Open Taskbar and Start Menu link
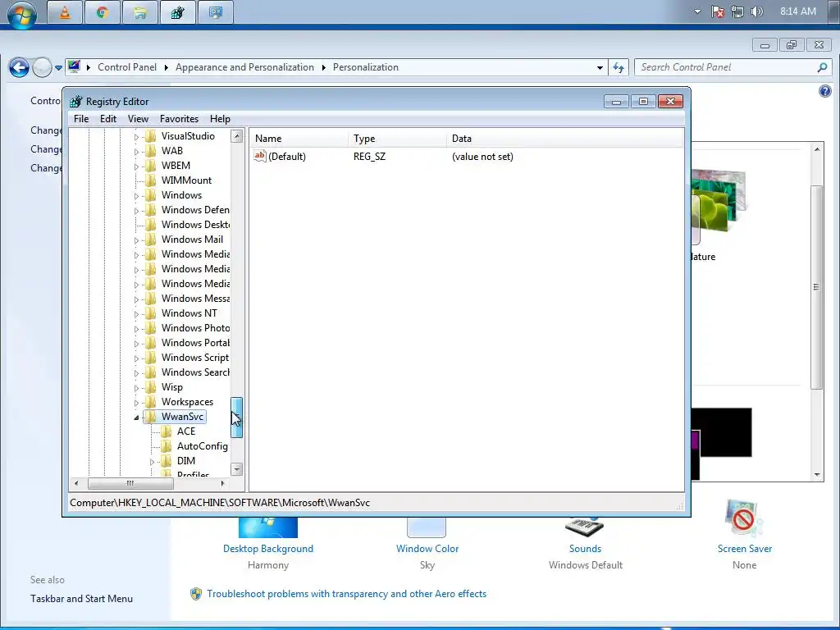 [x=81, y=598]
